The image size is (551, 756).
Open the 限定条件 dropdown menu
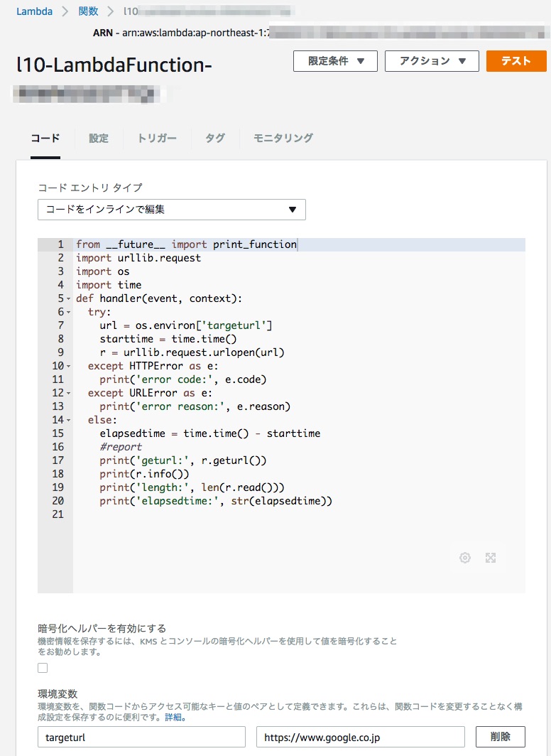coord(334,61)
